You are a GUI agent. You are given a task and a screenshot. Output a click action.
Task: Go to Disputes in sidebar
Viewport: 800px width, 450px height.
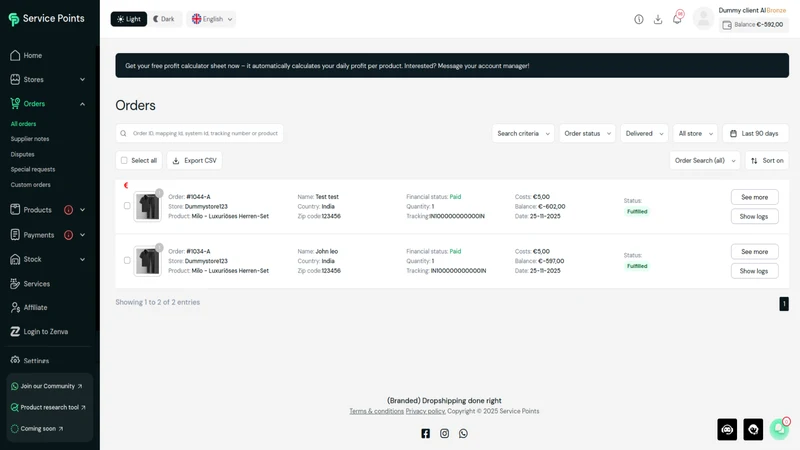pyautogui.click(x=22, y=154)
